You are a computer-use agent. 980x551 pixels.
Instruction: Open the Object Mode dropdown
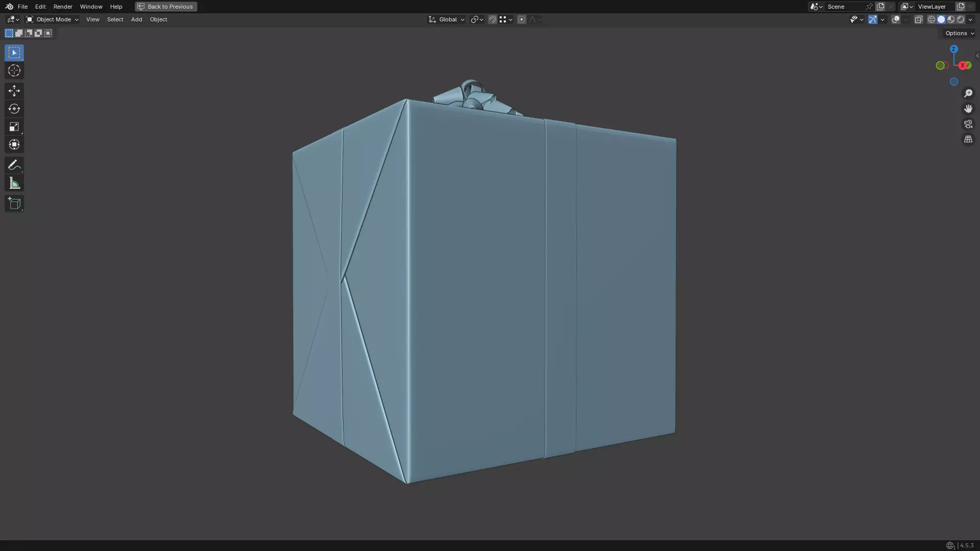tap(52, 19)
